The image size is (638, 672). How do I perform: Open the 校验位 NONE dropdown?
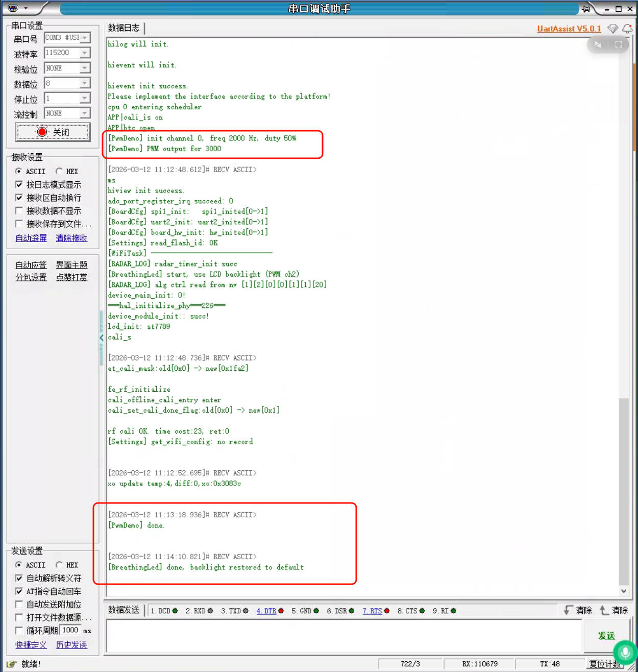[85, 68]
